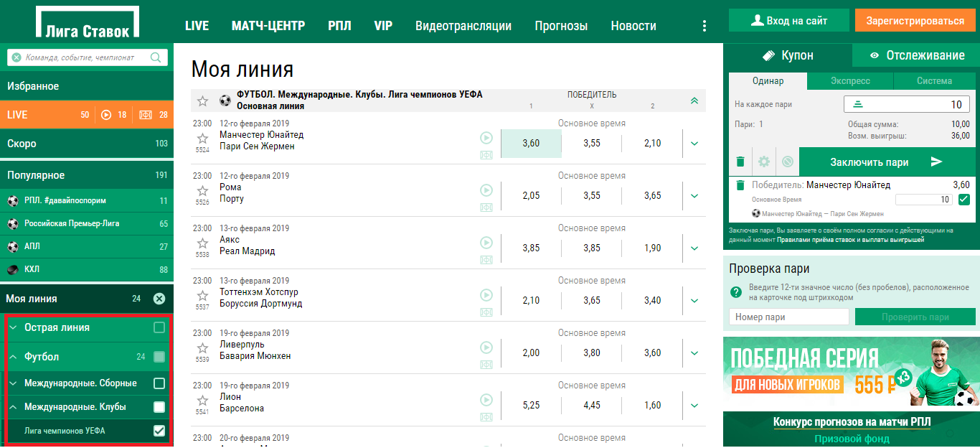Star the Рома – Порту match
This screenshot has height=448, width=980.
coord(202,191)
